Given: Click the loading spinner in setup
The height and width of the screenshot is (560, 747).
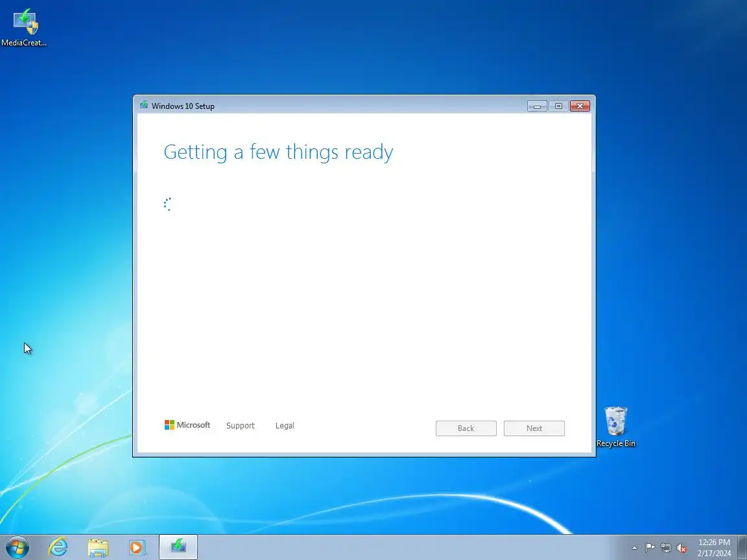Looking at the screenshot, I should pyautogui.click(x=168, y=204).
